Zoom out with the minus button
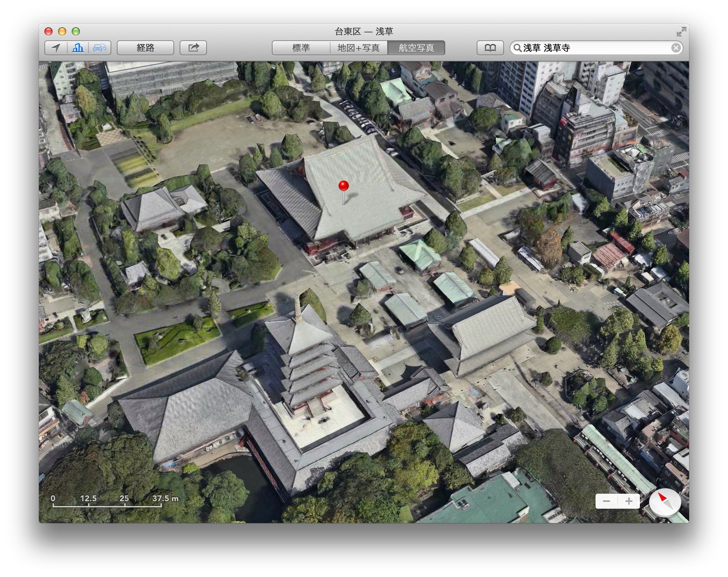This screenshot has width=728, height=577. (x=606, y=501)
